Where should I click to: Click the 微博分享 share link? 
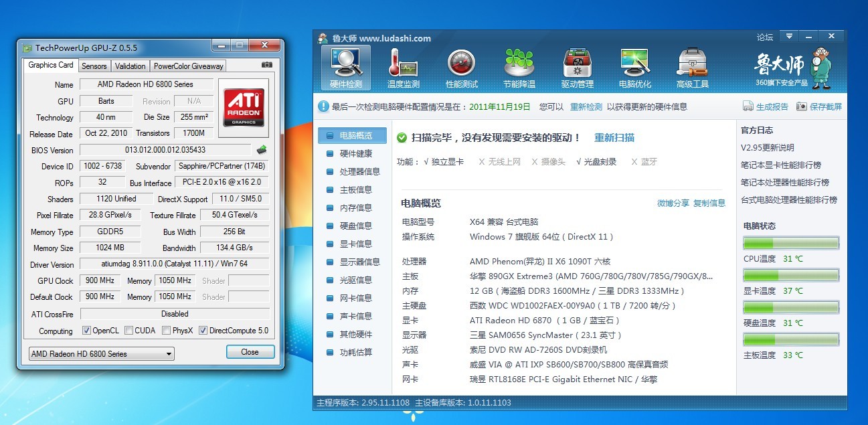pyautogui.click(x=673, y=203)
